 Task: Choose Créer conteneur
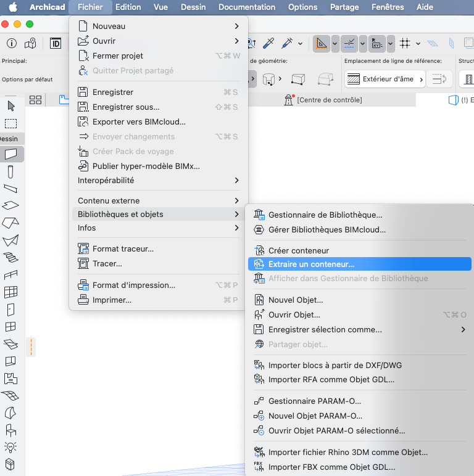click(360, 250)
